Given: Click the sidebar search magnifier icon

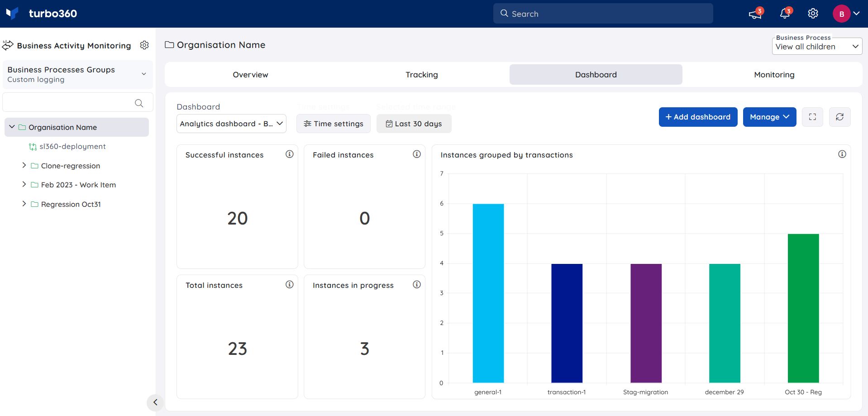Looking at the screenshot, I should tap(139, 103).
